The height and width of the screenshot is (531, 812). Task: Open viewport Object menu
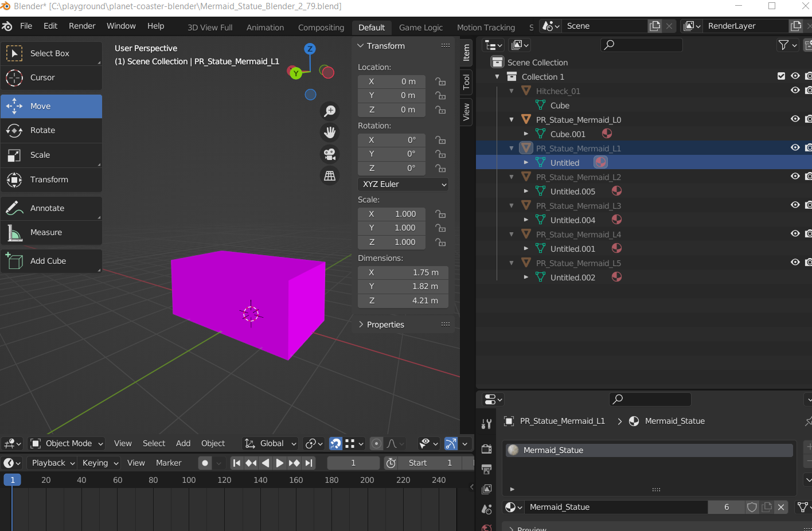[x=213, y=443]
